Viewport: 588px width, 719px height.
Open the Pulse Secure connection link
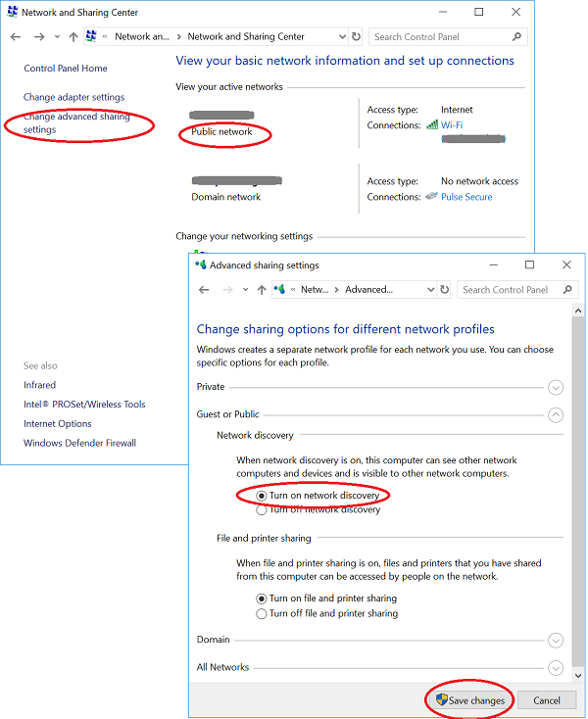point(466,197)
